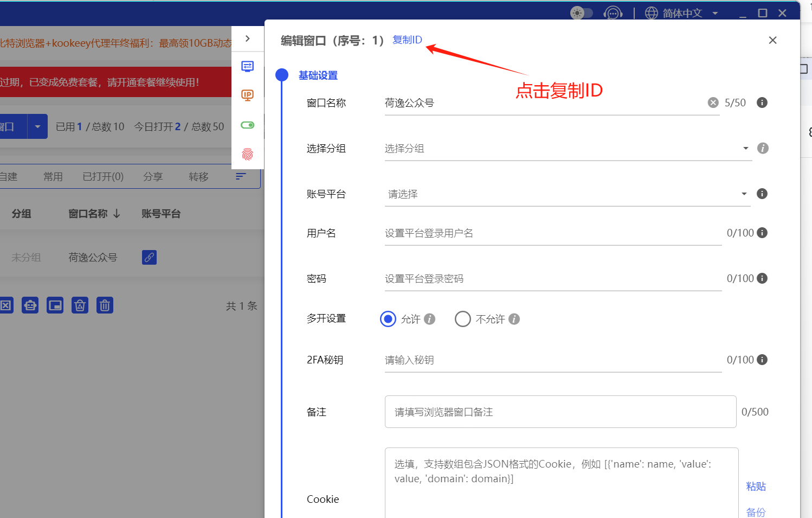Select the 允许 multi-open radio button
The image size is (812, 518).
[x=388, y=319]
